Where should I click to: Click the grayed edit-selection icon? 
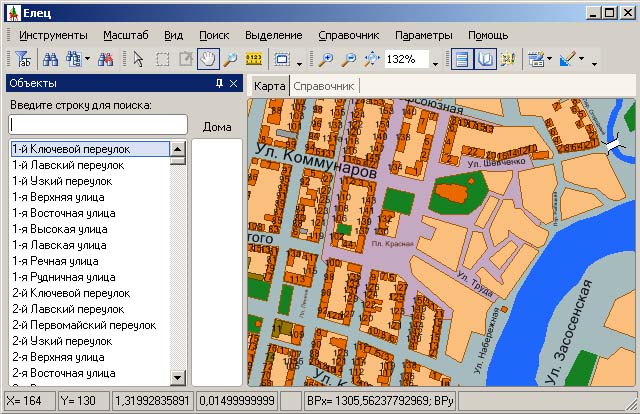click(186, 59)
